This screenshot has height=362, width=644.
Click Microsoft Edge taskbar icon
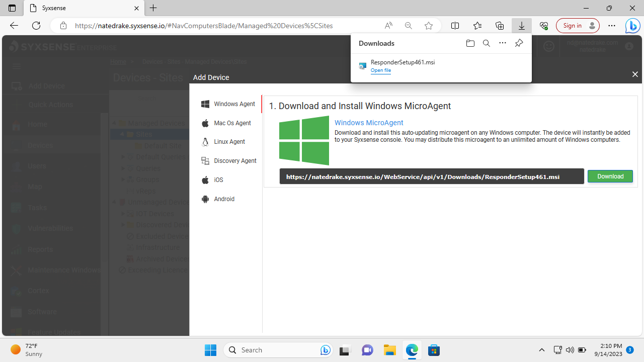coord(412,350)
